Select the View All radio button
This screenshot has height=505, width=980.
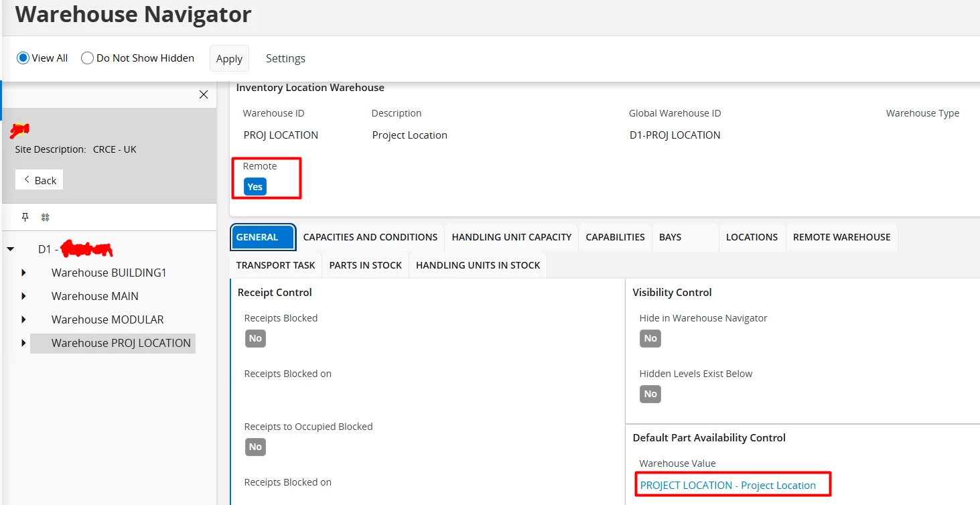(23, 58)
